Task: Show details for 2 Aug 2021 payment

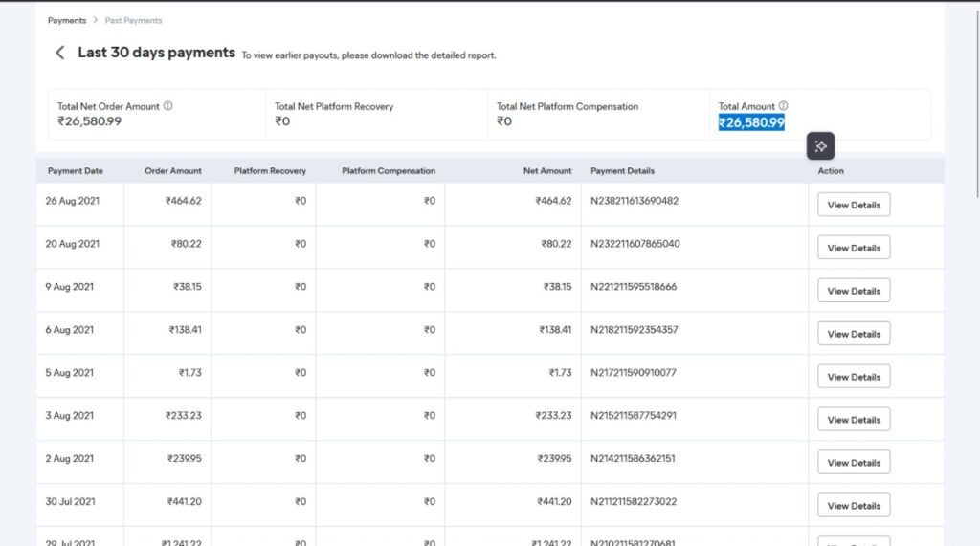Action: click(853, 463)
